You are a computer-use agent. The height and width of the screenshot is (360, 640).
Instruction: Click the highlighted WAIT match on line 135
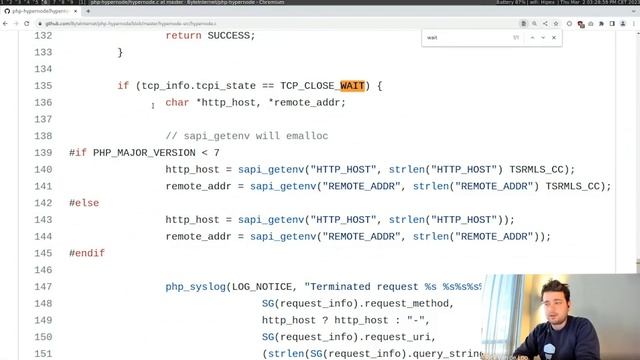pyautogui.click(x=352, y=86)
